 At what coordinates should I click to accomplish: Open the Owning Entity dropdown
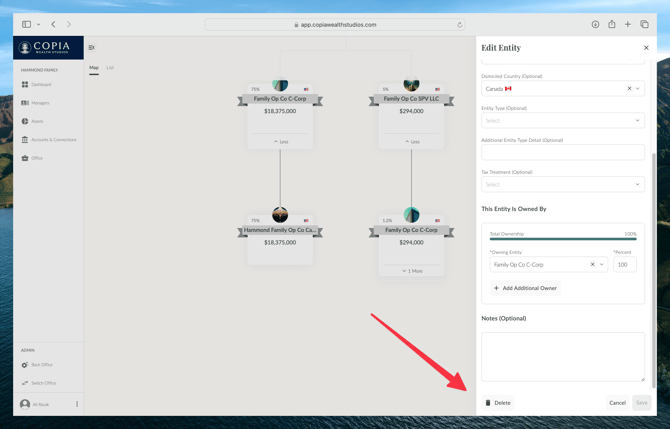coord(602,265)
